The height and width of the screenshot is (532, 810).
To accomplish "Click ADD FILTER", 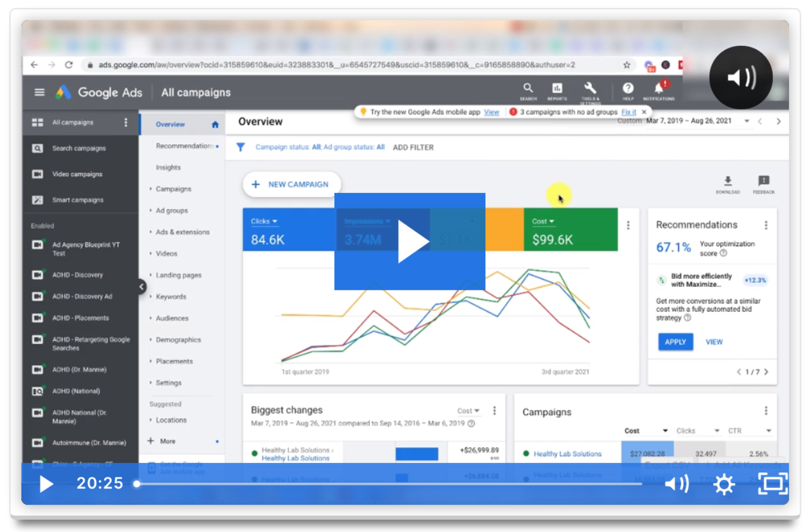I will 413,147.
